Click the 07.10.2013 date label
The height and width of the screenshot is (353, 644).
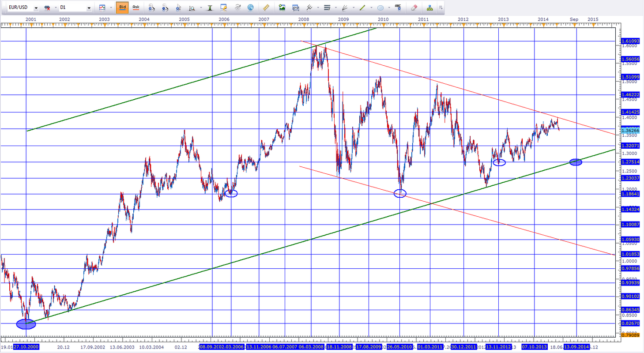[535, 347]
